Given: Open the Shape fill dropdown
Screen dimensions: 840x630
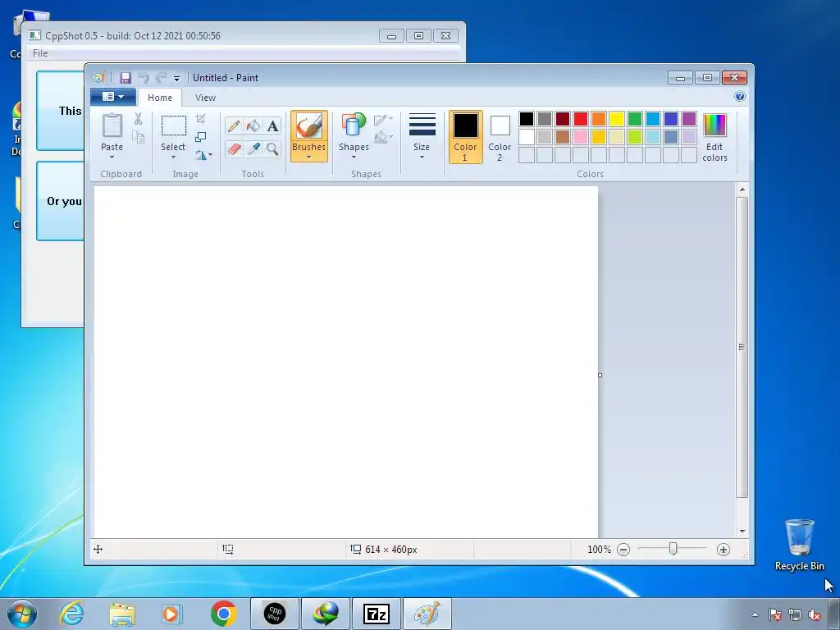Looking at the screenshot, I should [383, 137].
